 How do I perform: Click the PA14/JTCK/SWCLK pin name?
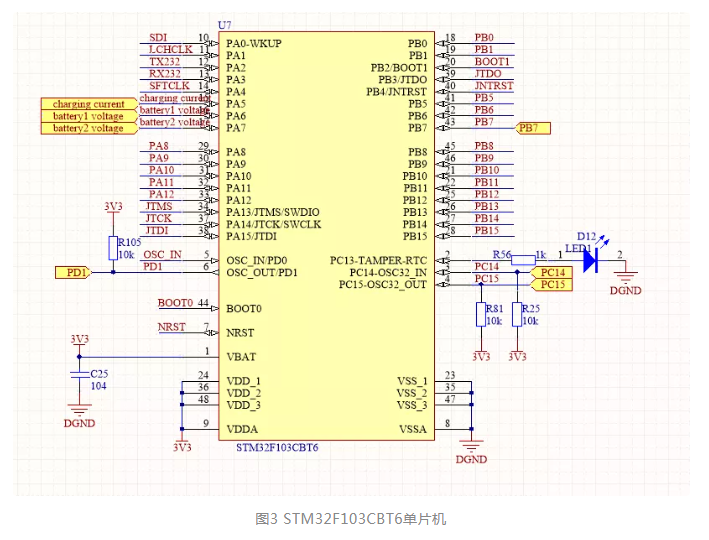[274, 224]
